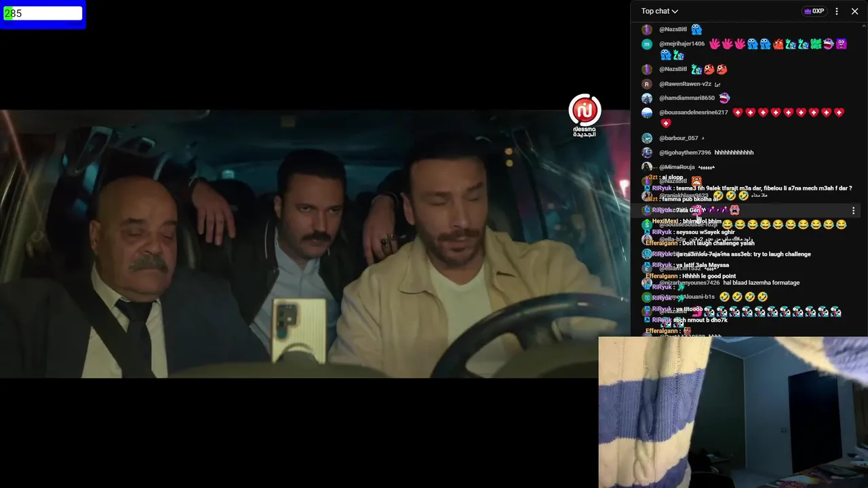Click avatar of @barbour_057
The width and height of the screenshot is (868, 488).
(647, 138)
